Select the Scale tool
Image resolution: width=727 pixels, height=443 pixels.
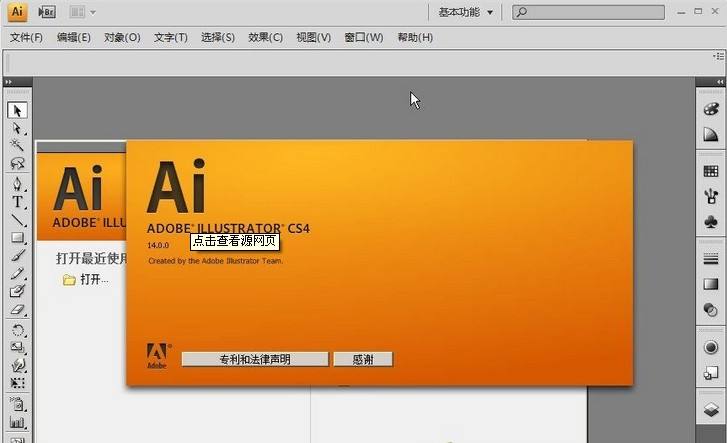pyautogui.click(x=17, y=347)
